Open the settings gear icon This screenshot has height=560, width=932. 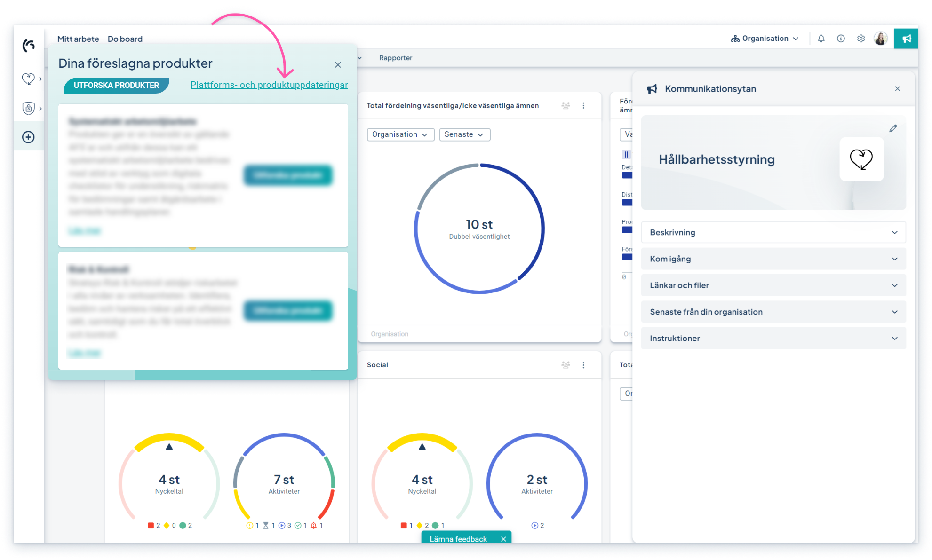(860, 39)
